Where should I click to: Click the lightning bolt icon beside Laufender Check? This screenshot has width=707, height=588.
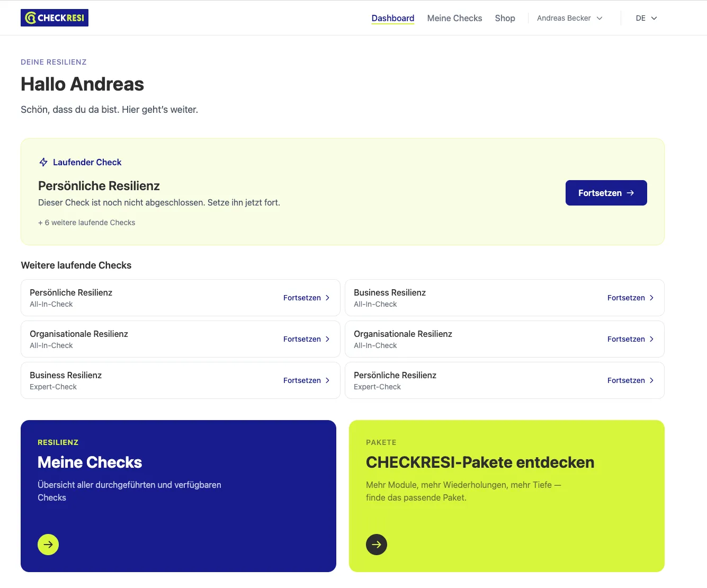point(43,162)
